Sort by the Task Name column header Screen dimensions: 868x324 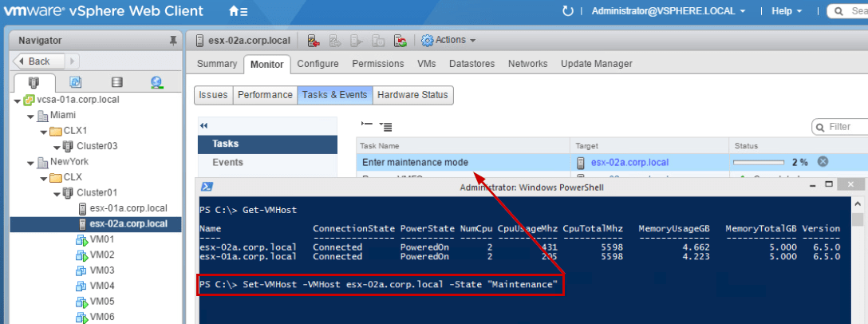click(x=463, y=146)
